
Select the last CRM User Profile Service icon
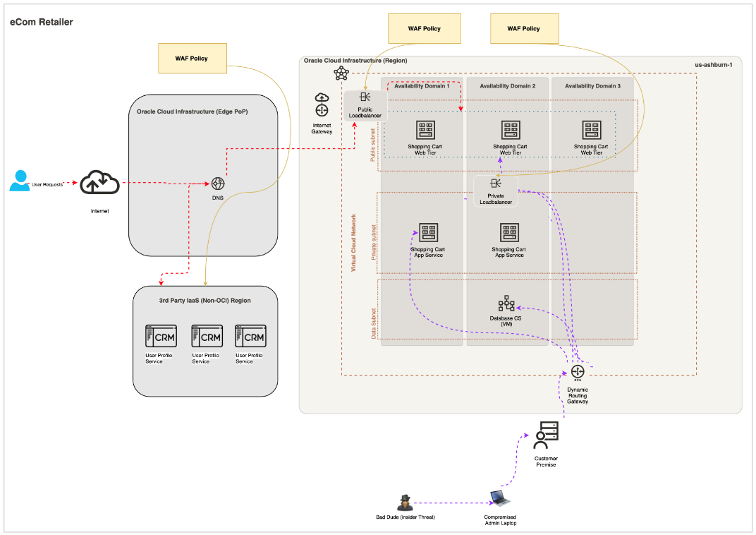[251, 336]
